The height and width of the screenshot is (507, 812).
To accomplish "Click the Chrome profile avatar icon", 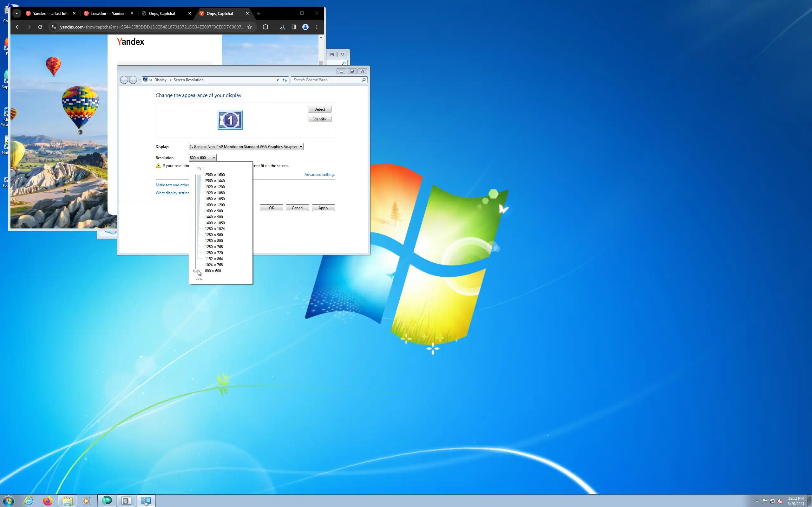I will 305,27.
